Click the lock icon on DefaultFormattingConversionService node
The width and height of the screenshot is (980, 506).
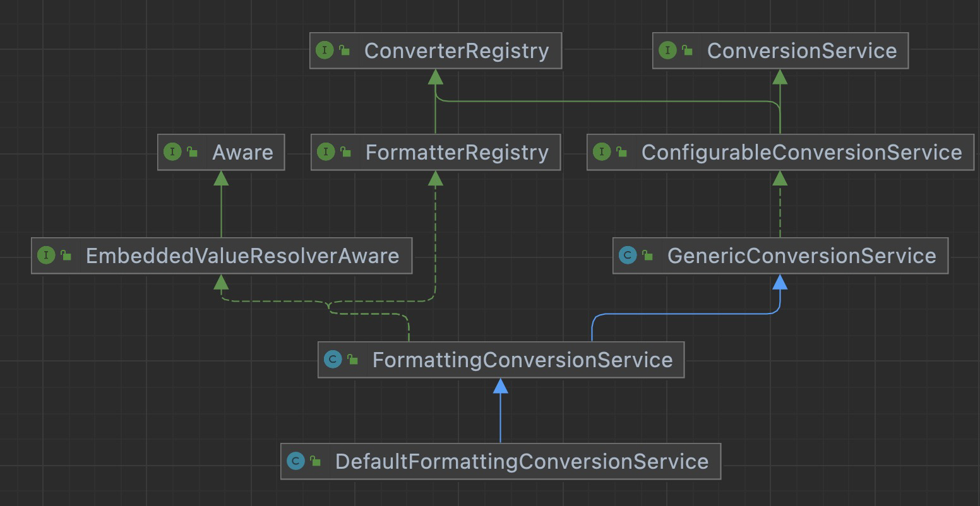pos(316,461)
